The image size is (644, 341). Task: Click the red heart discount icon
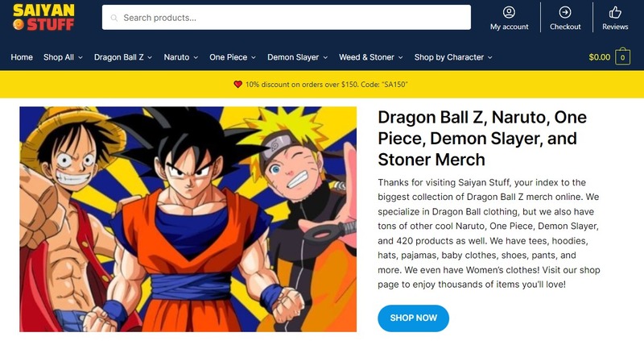pos(237,85)
